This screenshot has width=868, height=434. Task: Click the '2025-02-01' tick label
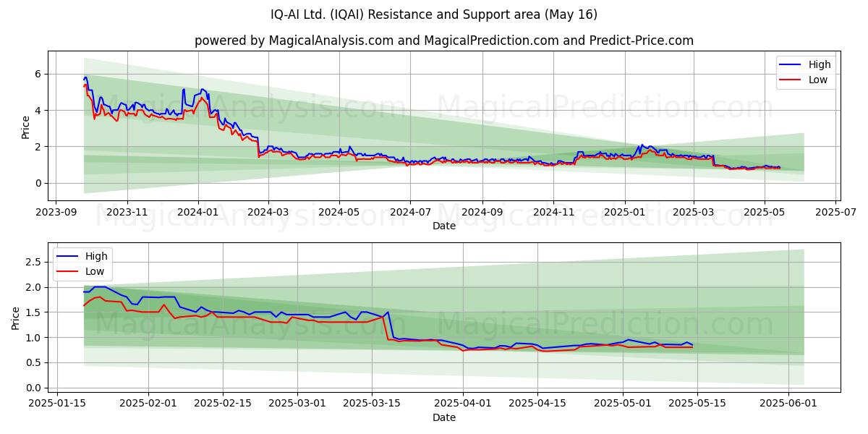point(148,404)
